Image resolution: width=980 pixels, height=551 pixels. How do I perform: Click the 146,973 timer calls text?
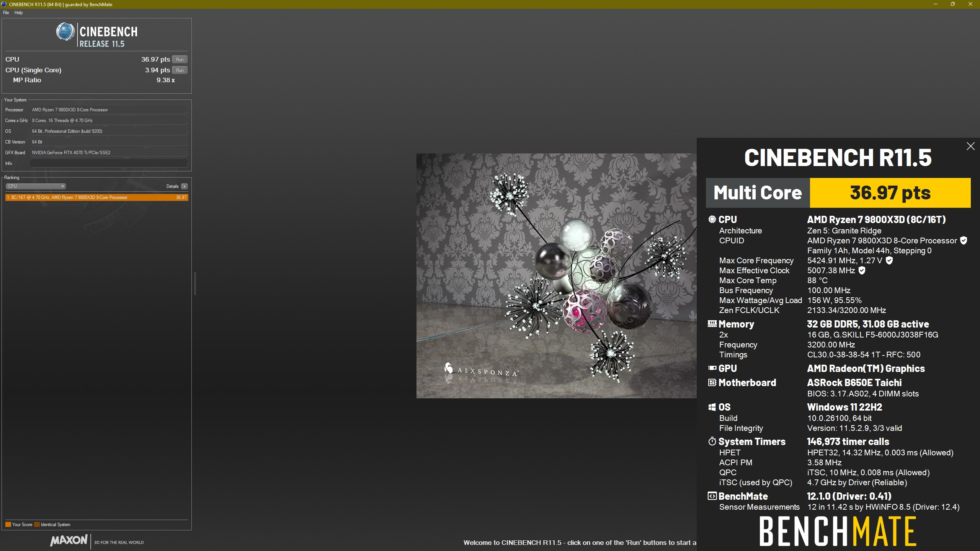pos(848,442)
